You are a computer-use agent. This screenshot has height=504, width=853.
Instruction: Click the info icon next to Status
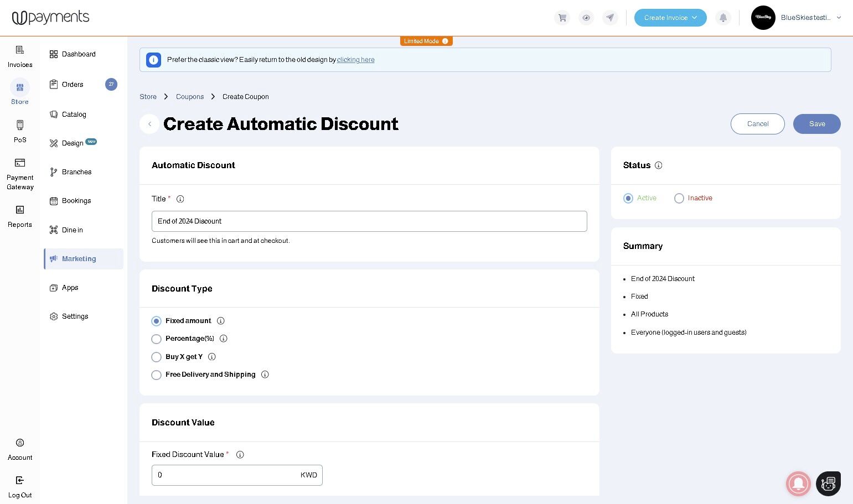tap(659, 165)
